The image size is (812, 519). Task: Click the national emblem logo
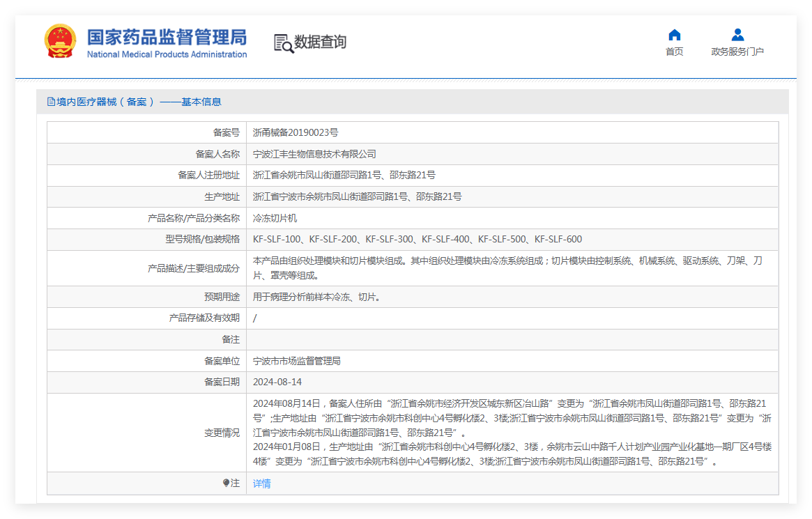pyautogui.click(x=61, y=42)
